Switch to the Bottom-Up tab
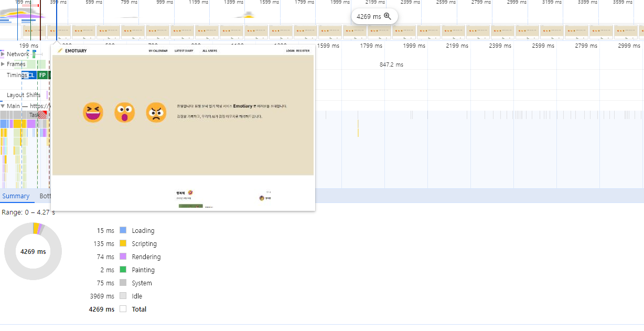The height and width of the screenshot is (331, 644). click(45, 196)
